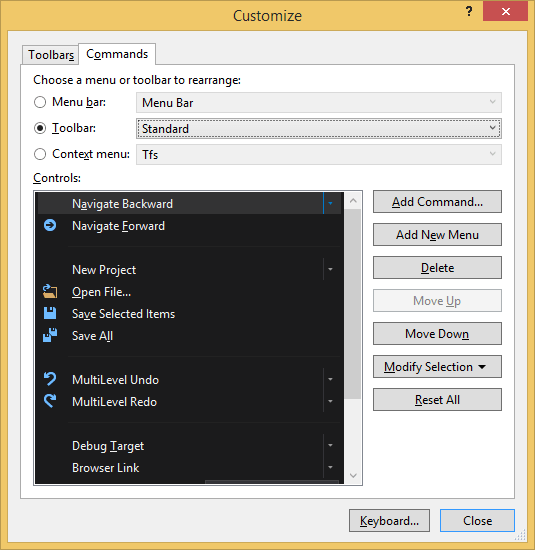535x550 pixels.
Task: Expand the Navigate Backward dropdown arrow
Action: pyautogui.click(x=330, y=203)
